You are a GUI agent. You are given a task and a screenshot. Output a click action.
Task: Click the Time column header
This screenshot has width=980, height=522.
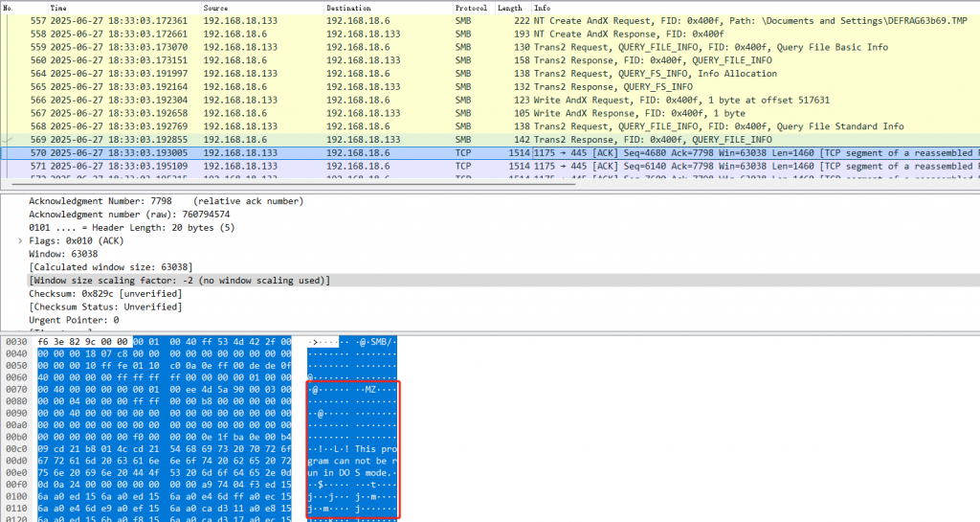coord(58,8)
